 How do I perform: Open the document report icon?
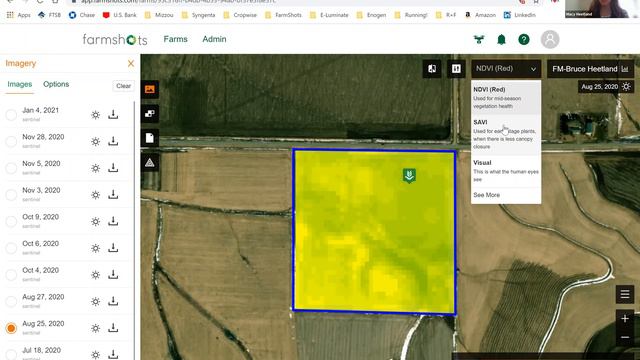pyautogui.click(x=150, y=138)
